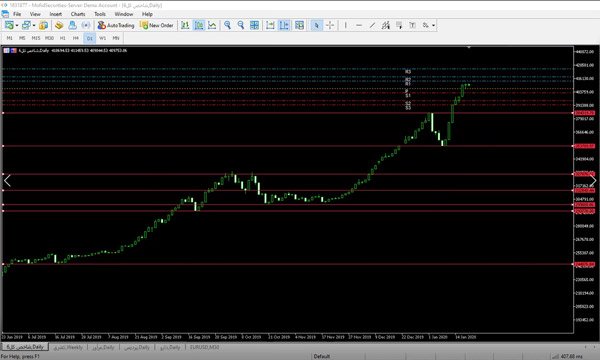This screenshot has width=600, height=360.
Task: Open the Data Window icon
Action: tap(59, 25)
